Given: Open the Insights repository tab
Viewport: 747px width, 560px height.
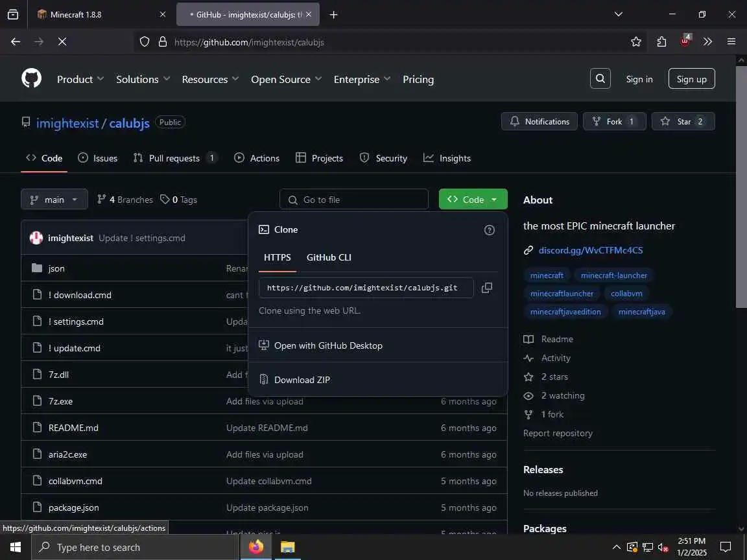Looking at the screenshot, I should click(x=447, y=158).
